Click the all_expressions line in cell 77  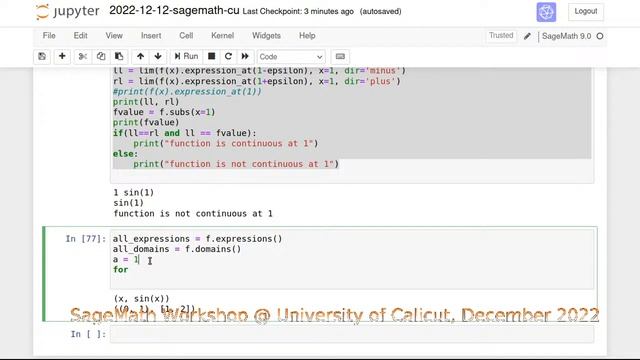tap(198, 239)
